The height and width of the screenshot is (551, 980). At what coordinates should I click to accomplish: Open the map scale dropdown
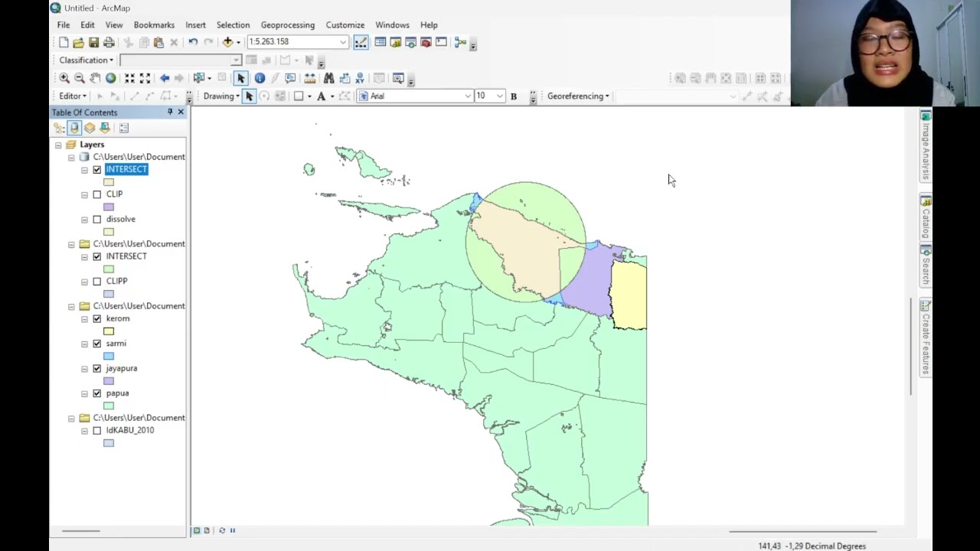tap(343, 42)
